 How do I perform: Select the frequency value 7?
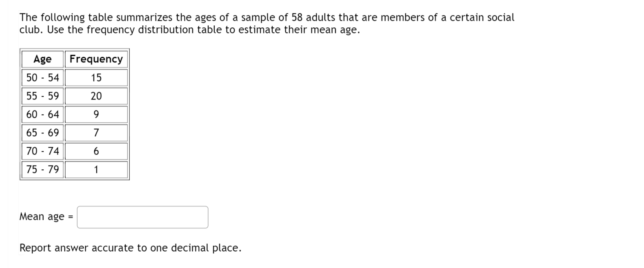point(96,133)
